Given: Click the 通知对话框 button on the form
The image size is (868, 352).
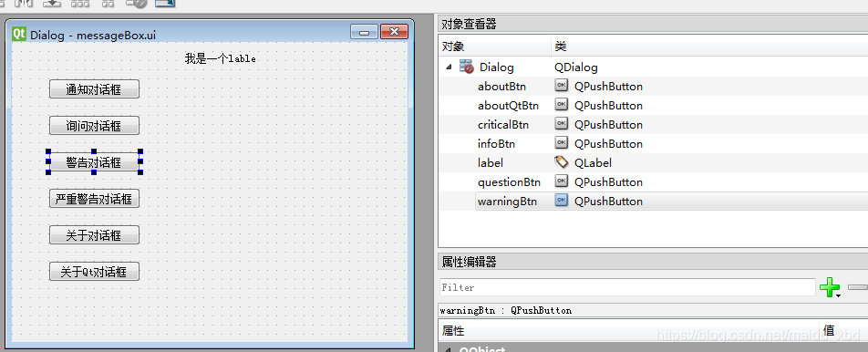Looking at the screenshot, I should (x=94, y=89).
